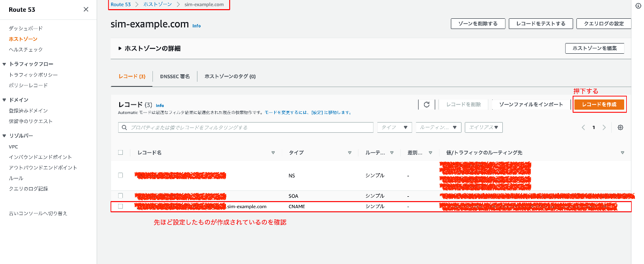Open the ルーティン... filter dropdown
The image size is (644, 264).
[438, 127]
